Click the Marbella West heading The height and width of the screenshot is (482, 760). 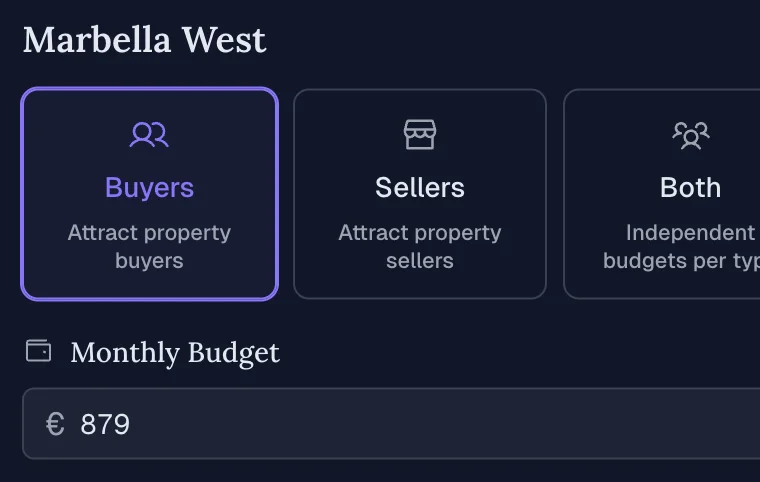[x=144, y=40]
